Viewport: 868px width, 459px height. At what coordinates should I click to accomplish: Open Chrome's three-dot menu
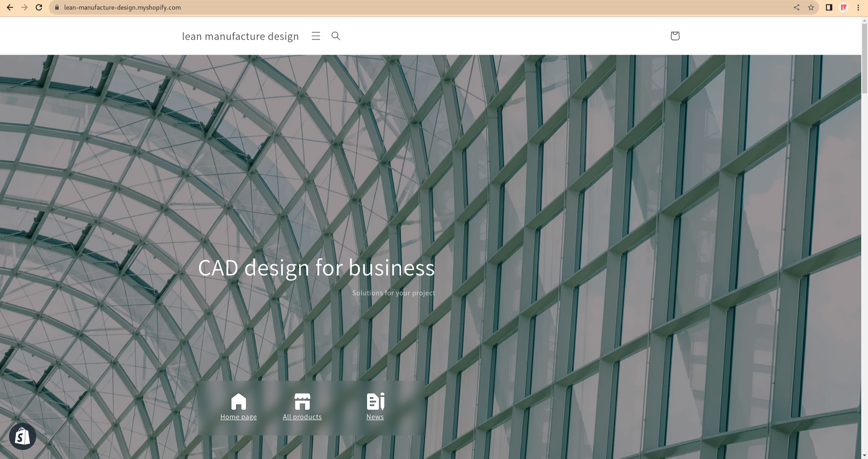(858, 7)
